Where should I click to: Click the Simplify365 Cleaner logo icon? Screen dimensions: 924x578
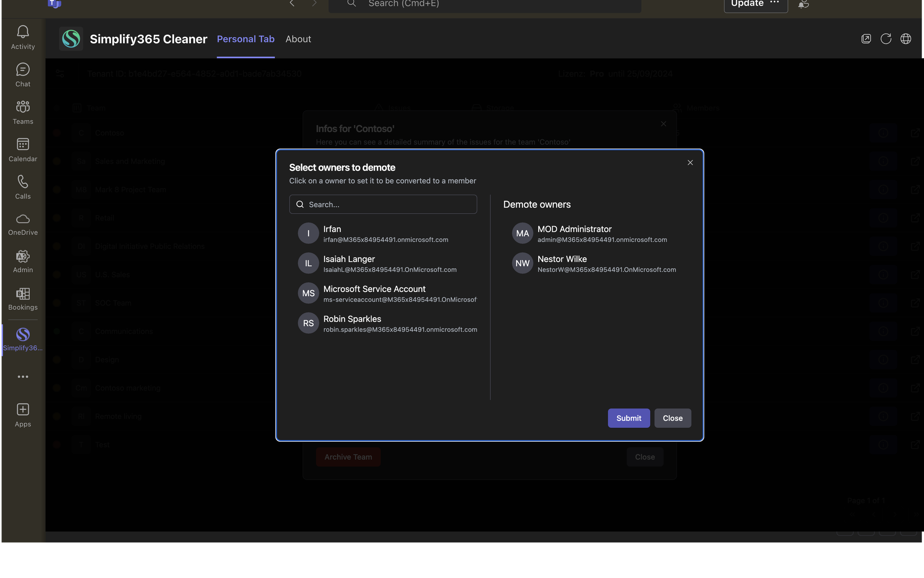coord(71,39)
